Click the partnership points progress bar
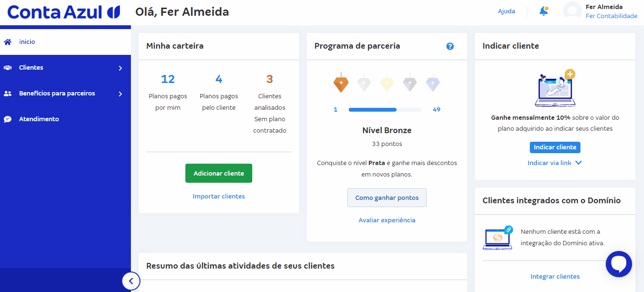 [385, 110]
